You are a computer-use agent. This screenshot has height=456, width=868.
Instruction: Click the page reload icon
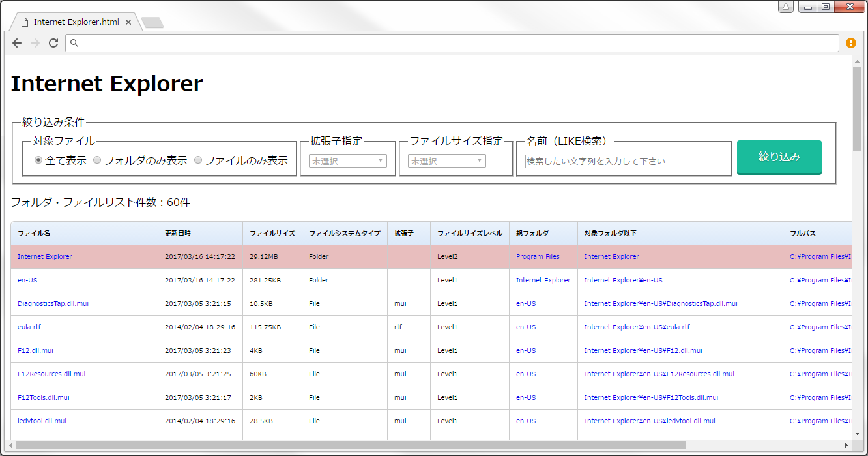pyautogui.click(x=54, y=43)
